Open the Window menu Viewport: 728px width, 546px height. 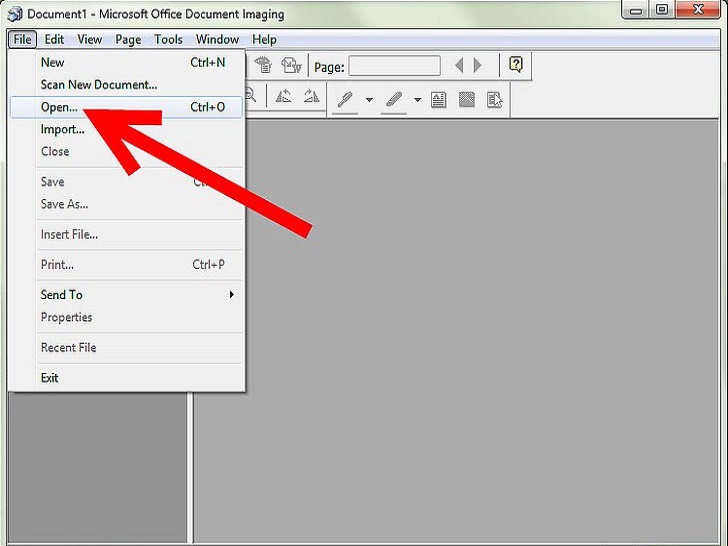tap(217, 39)
